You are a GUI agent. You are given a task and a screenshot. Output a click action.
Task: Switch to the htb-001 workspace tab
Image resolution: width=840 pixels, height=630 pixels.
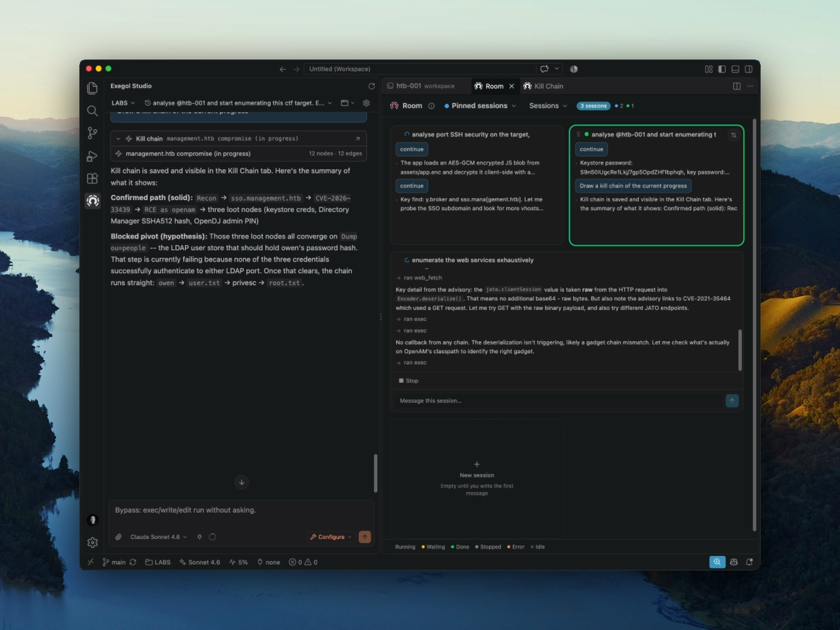tap(426, 86)
